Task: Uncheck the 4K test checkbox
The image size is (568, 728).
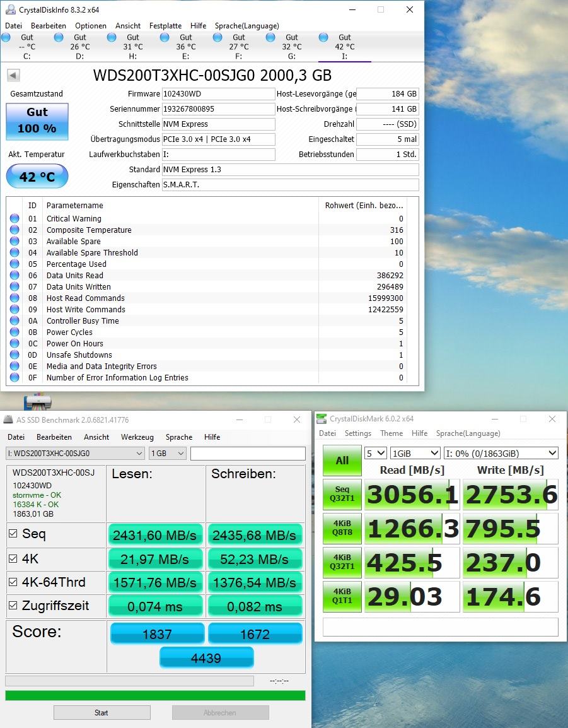Action: 13,558
